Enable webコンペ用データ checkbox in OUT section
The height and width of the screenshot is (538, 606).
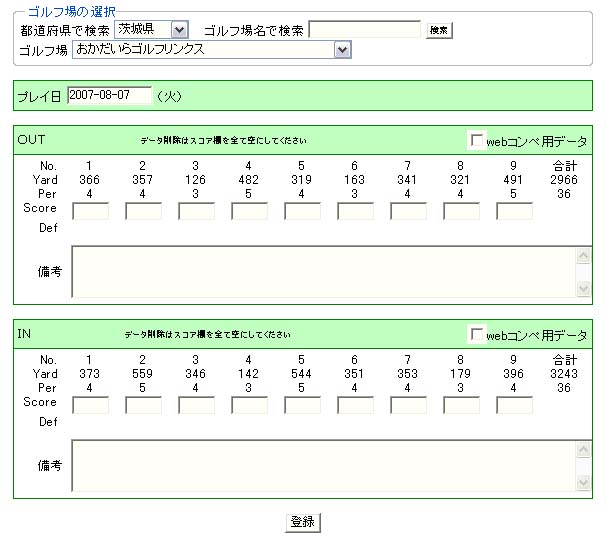477,140
